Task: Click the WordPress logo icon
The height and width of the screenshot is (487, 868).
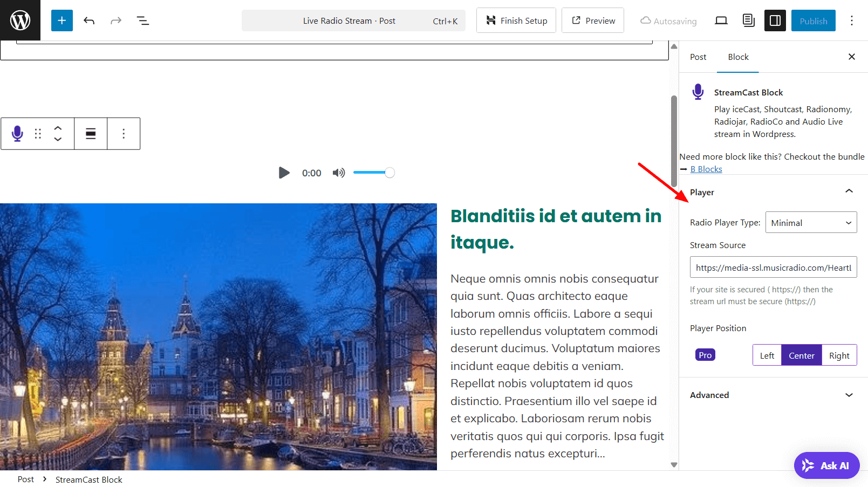Action: point(20,20)
